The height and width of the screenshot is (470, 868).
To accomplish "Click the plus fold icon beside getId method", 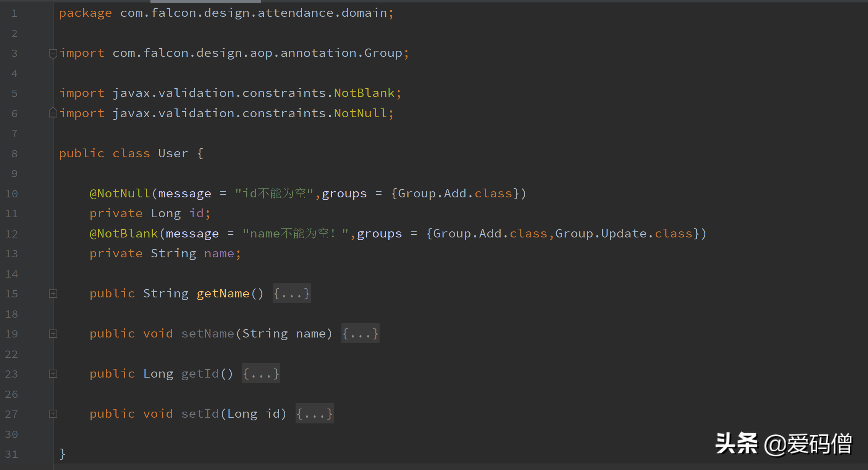I will [x=53, y=374].
